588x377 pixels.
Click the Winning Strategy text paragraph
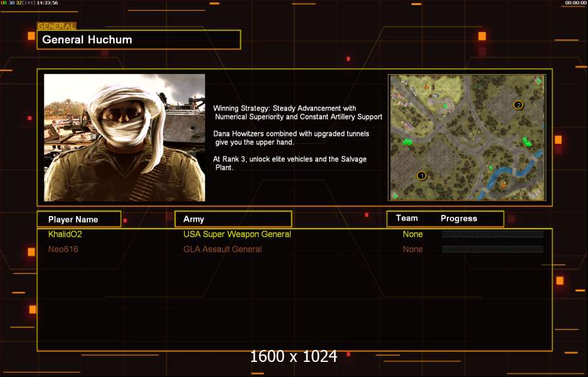(297, 112)
